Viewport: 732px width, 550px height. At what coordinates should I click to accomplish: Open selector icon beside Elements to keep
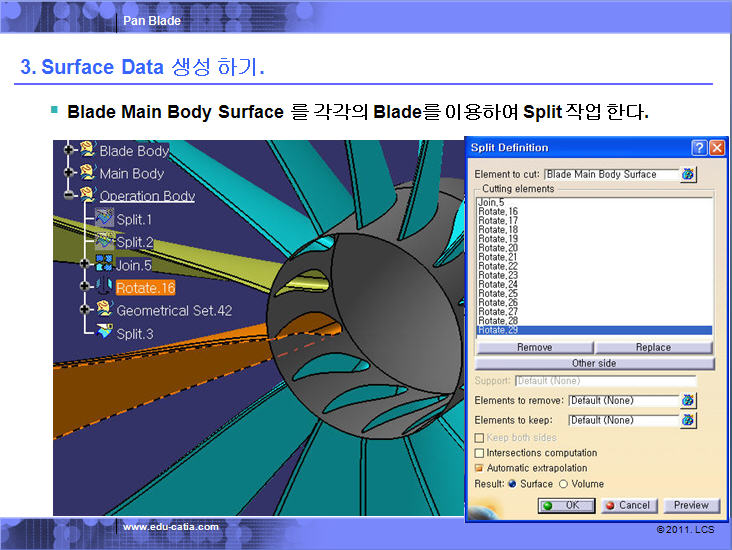pos(688,420)
